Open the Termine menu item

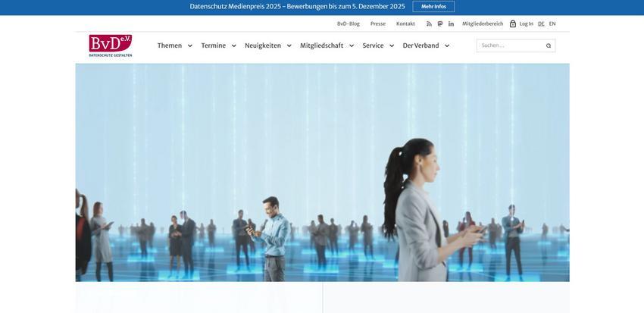[x=213, y=45]
